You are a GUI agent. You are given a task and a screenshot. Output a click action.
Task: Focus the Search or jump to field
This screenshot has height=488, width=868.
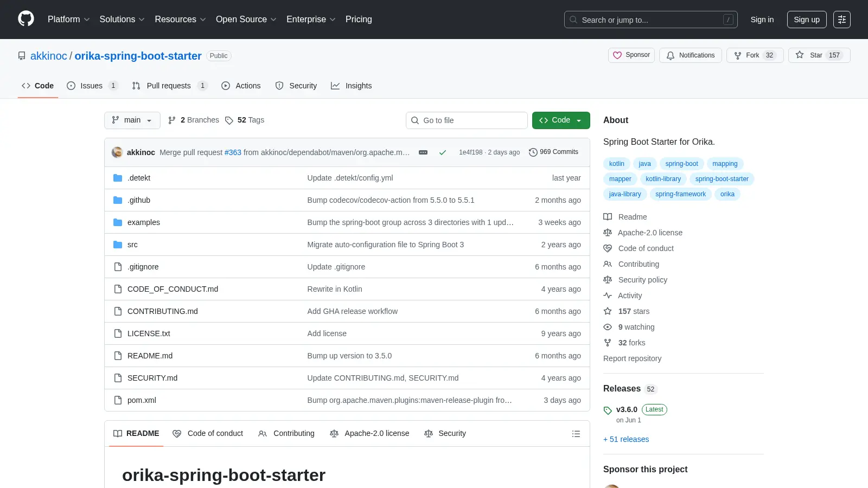(651, 20)
